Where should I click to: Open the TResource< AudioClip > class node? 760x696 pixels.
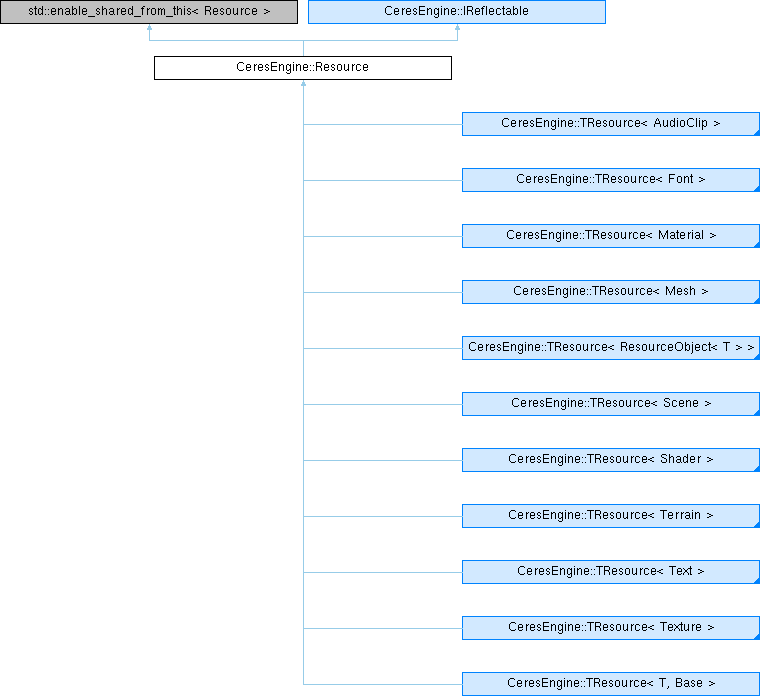coord(610,124)
